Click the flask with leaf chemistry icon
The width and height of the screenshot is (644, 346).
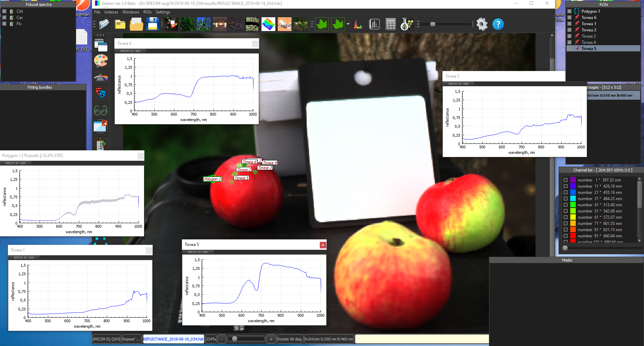[407, 24]
